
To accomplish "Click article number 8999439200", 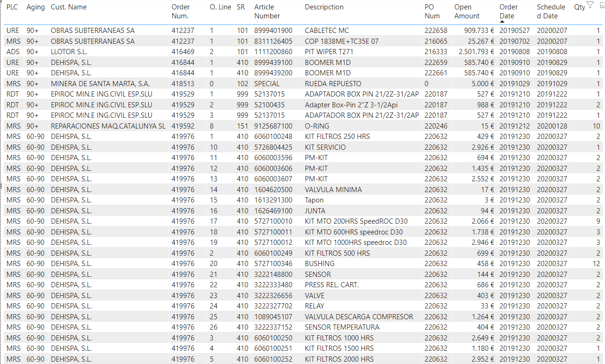I will pos(273,73).
